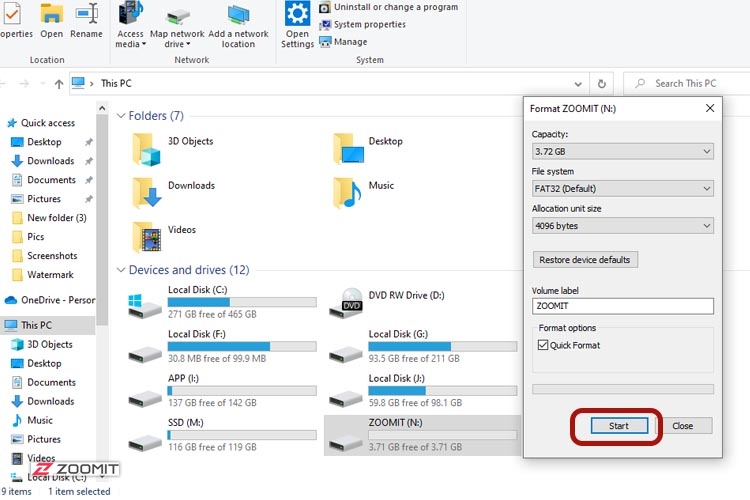
Task: Toggle the Quick Format checkbox
Action: pos(543,346)
